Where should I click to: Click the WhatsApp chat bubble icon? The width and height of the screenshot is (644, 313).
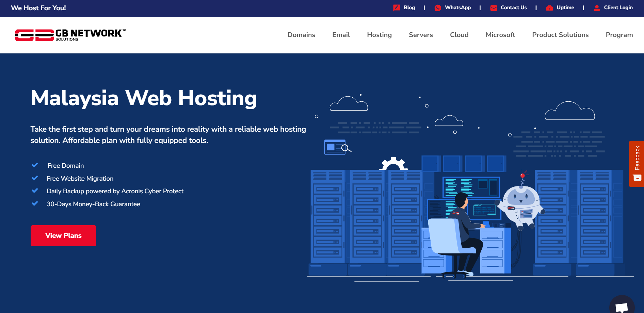(x=438, y=8)
